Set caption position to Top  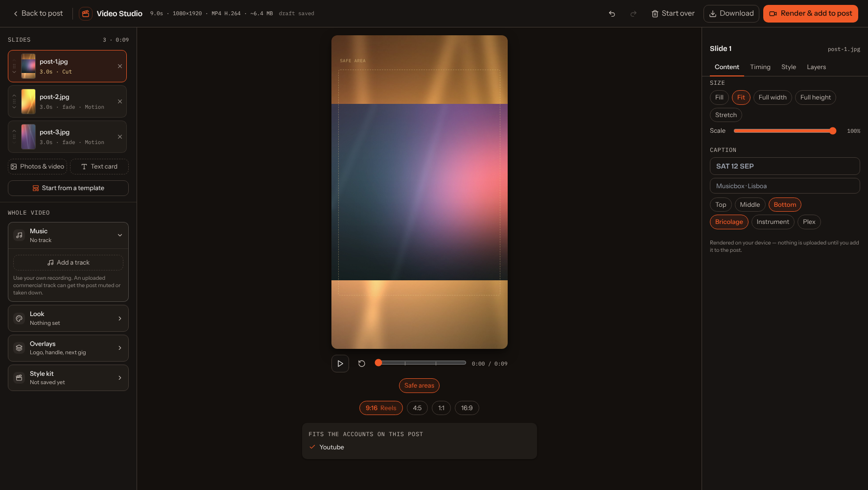coord(721,205)
